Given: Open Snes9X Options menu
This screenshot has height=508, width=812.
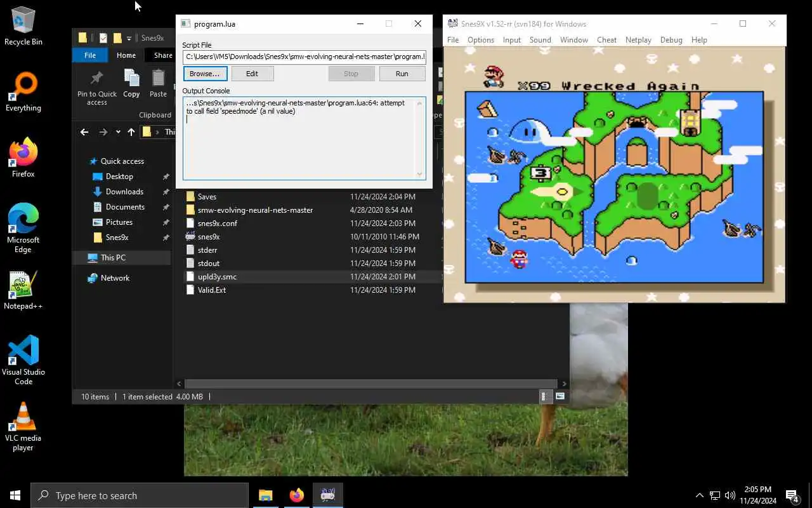Looking at the screenshot, I should pyautogui.click(x=481, y=39).
